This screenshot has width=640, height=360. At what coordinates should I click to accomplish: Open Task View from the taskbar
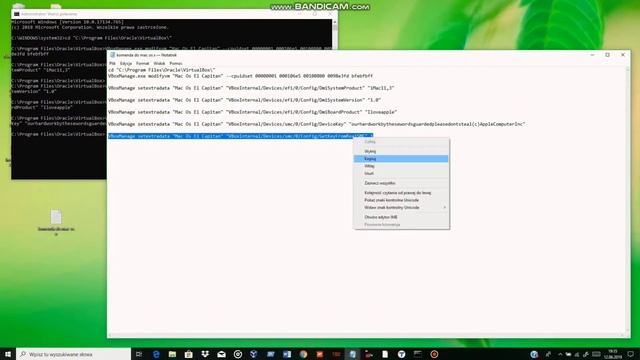139,354
